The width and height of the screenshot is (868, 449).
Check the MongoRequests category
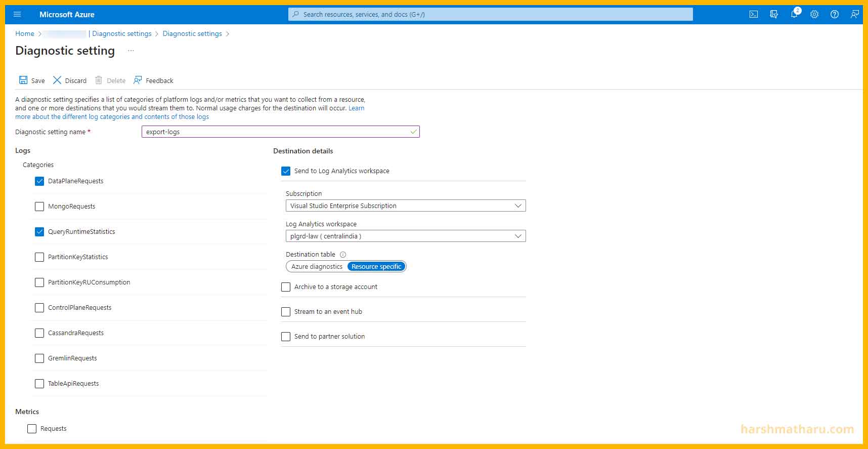pyautogui.click(x=39, y=207)
